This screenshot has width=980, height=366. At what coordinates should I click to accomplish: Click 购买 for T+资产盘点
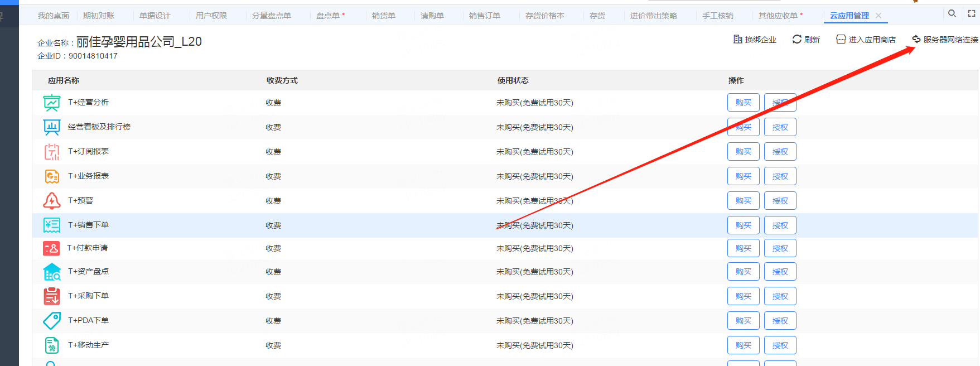(744, 272)
